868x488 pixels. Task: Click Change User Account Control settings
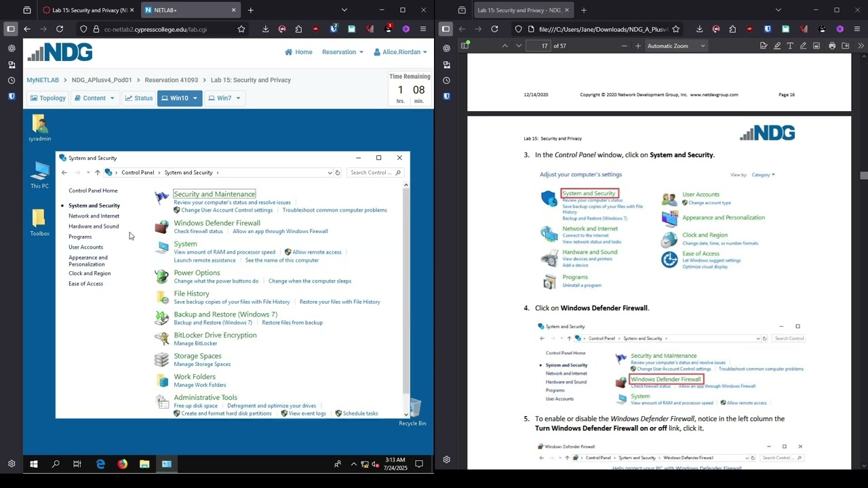coord(226,210)
